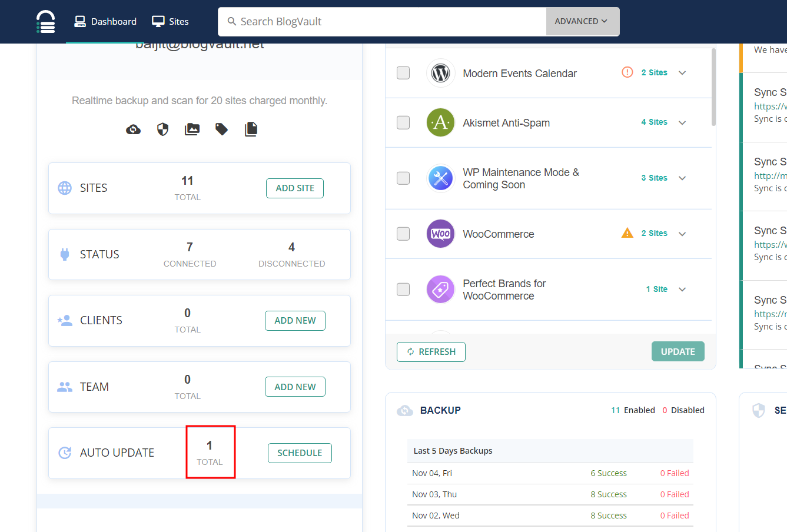Click the security shield feature icon
Screen dimensions: 787x532
[x=163, y=129]
